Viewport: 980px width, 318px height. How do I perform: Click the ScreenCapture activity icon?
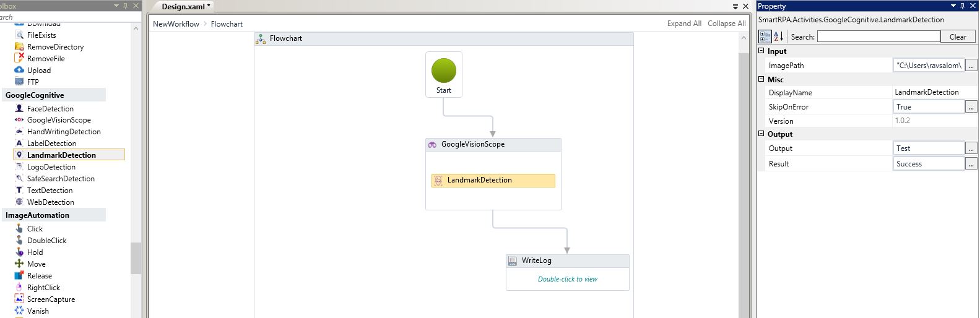click(19, 299)
